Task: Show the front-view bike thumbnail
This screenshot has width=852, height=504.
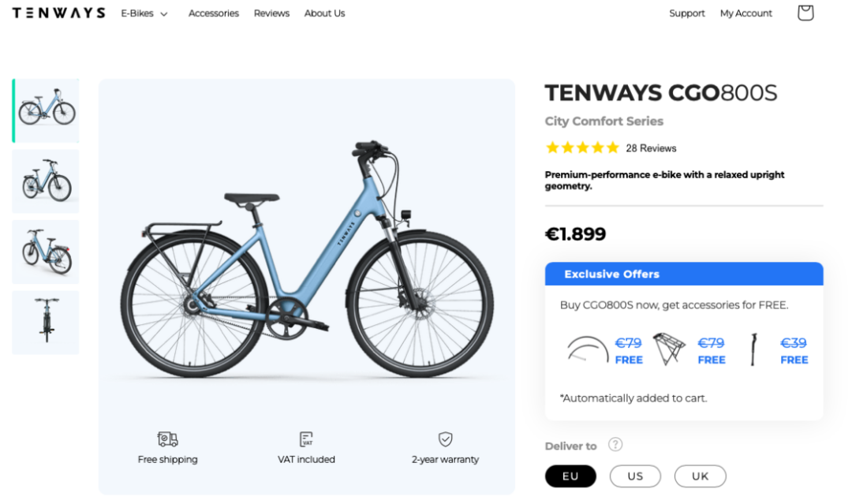Action: (46, 323)
